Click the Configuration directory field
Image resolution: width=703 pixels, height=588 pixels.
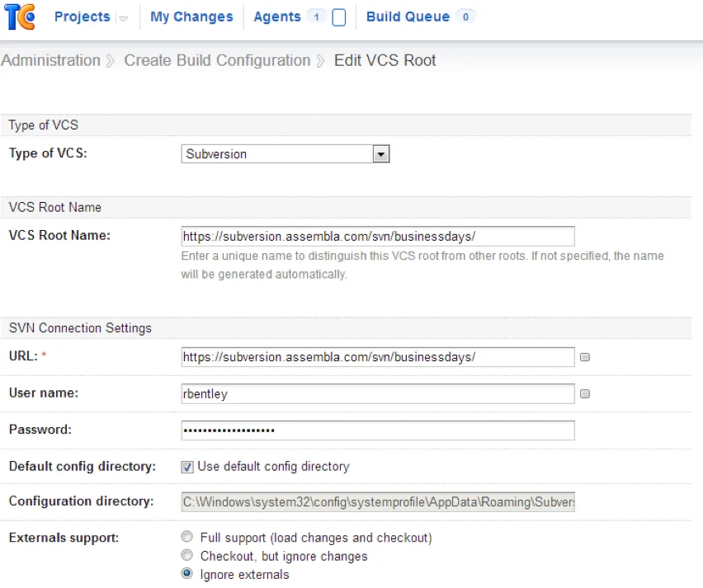tap(378, 502)
